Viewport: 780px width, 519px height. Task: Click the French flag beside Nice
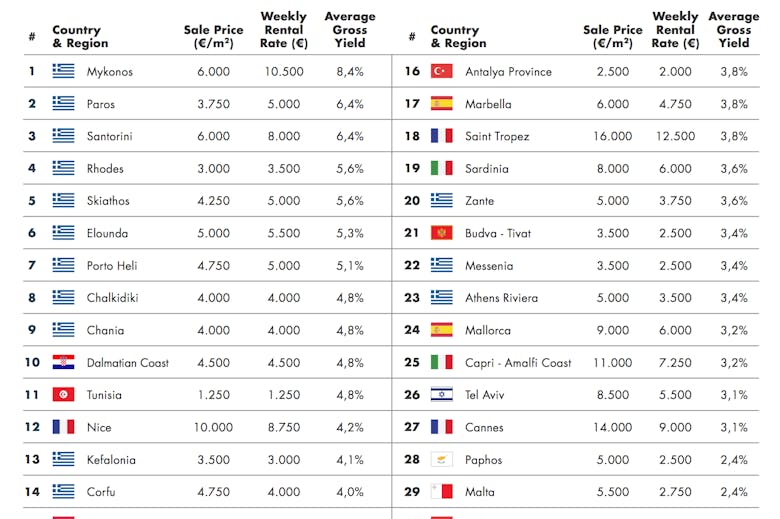pyautogui.click(x=64, y=427)
